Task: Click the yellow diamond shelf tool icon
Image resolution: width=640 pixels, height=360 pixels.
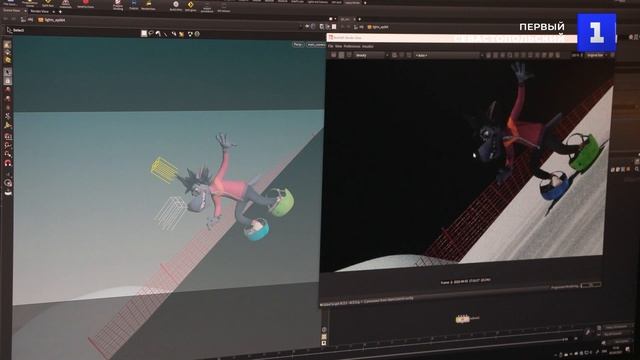Action: (x=190, y=5)
